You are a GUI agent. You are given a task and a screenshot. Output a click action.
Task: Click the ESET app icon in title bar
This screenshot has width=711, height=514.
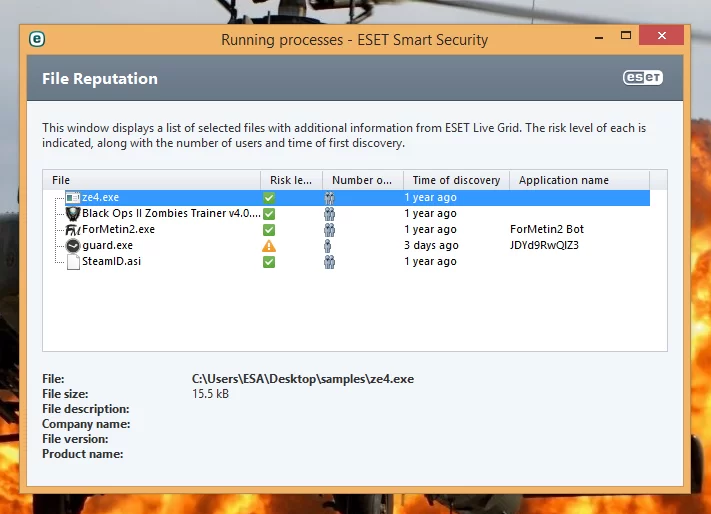37,39
